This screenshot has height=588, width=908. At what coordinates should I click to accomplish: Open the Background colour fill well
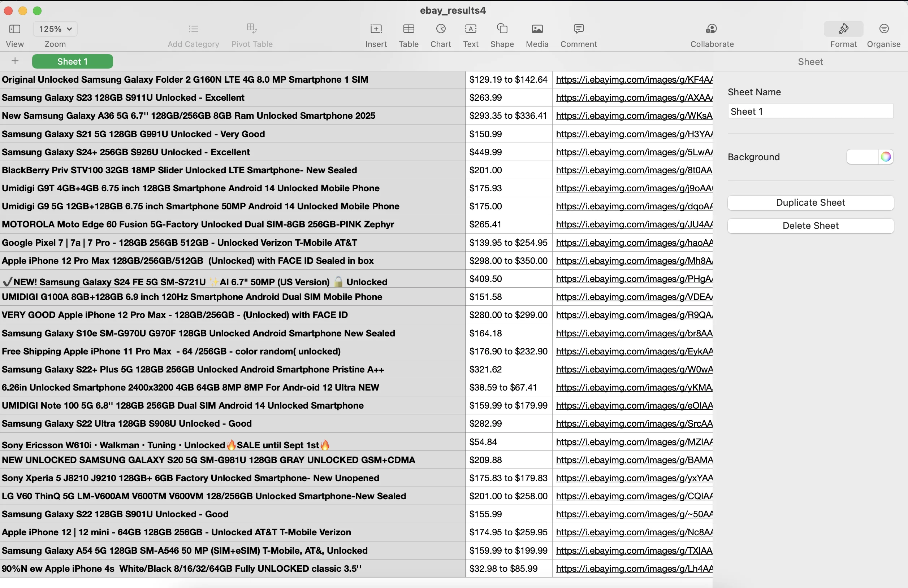862,157
